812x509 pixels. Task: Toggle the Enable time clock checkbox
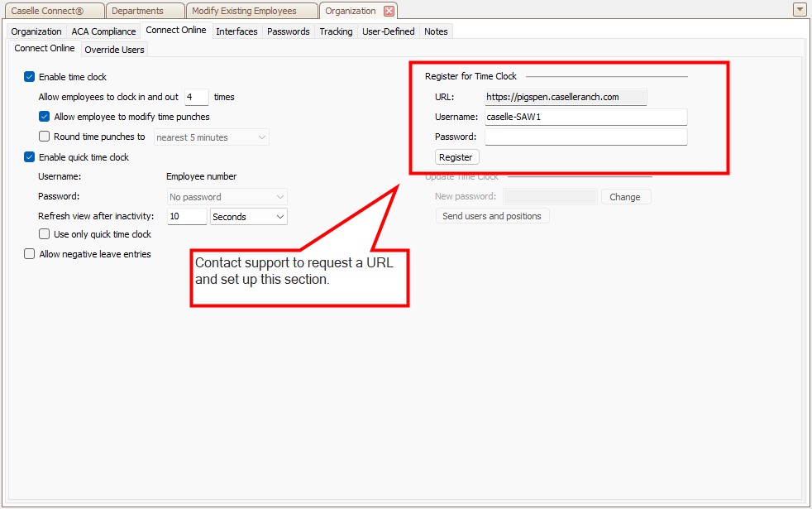[30, 77]
